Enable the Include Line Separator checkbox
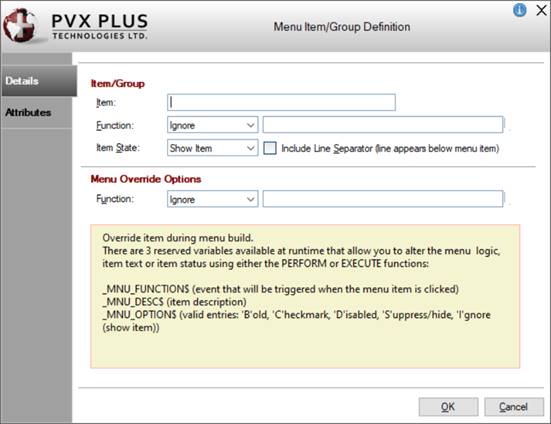The image size is (551, 424). [270, 148]
